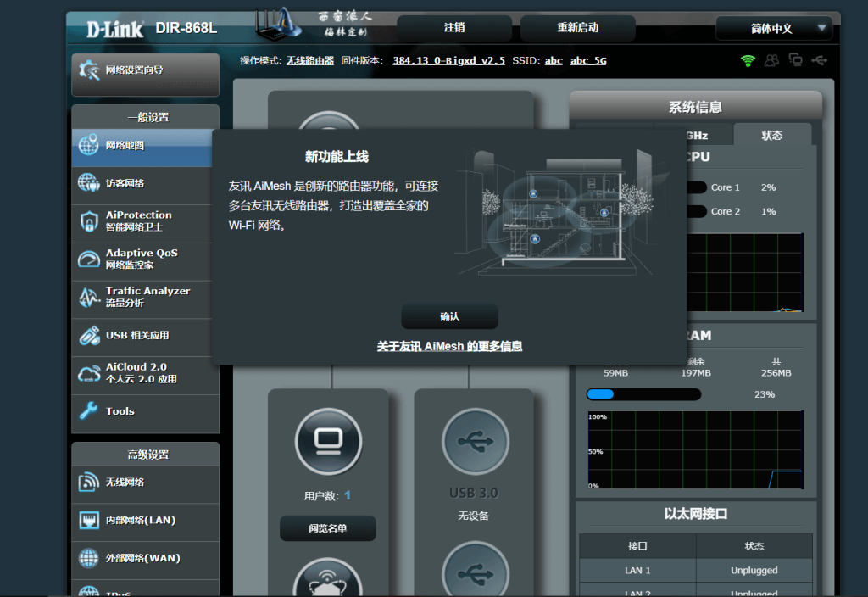
Task: Open the Guest Network icon
Action: (88, 183)
